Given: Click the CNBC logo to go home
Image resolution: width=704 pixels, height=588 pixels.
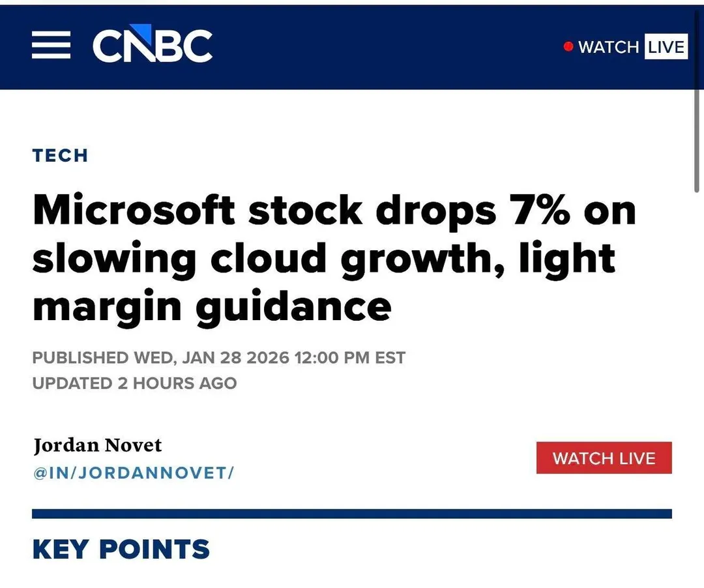Looking at the screenshot, I should click(x=153, y=45).
